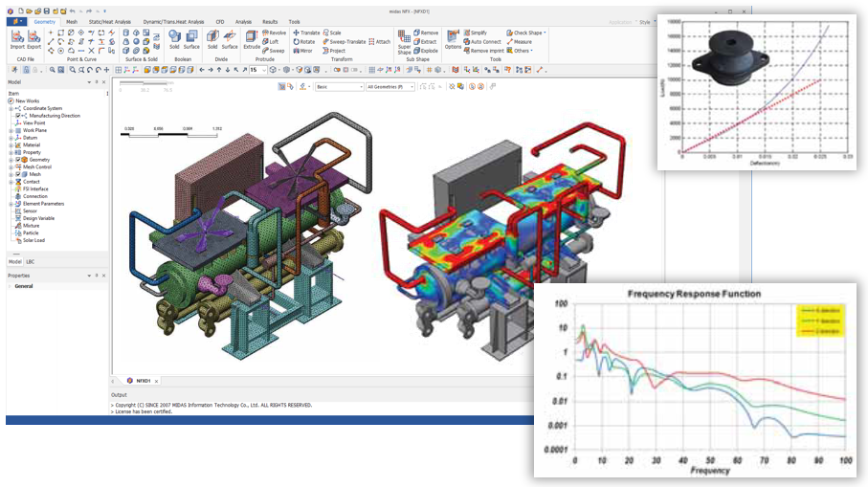Viewport: 868px width, 487px height.
Task: Activate the Extrude tool
Action: (252, 39)
